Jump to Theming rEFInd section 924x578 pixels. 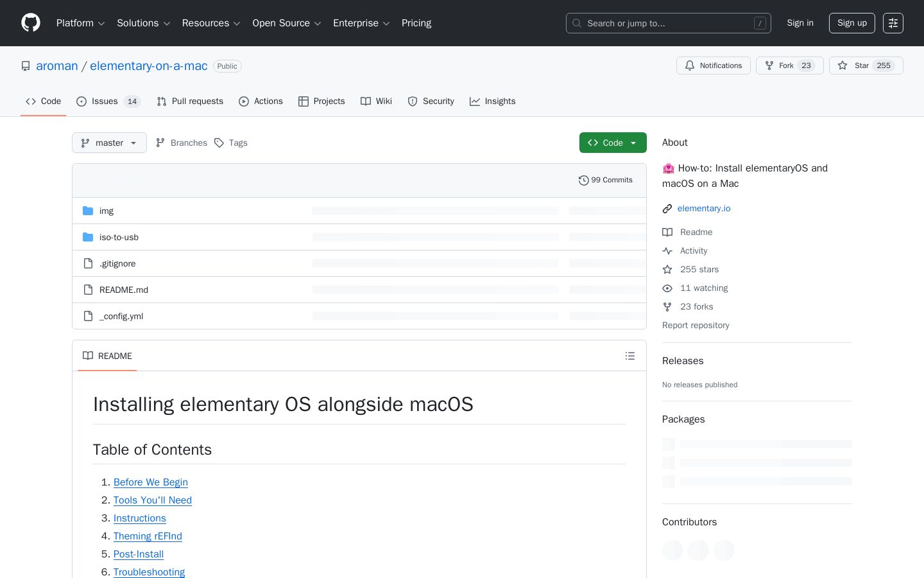point(148,536)
